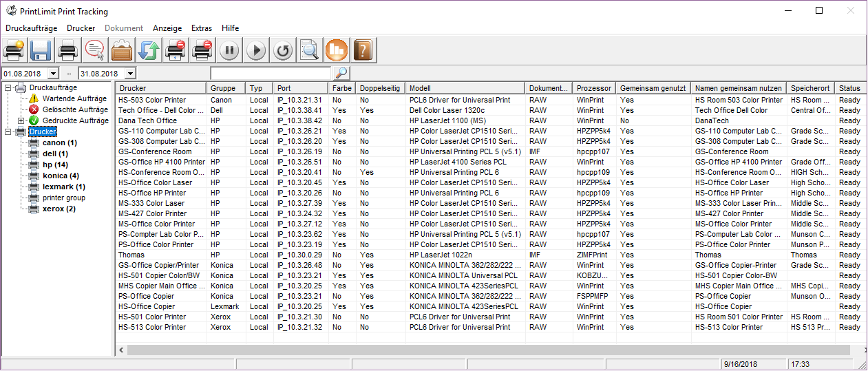Screen dimensions: 868x371
Task: Select the canon (1) printer group
Action: [x=60, y=143]
